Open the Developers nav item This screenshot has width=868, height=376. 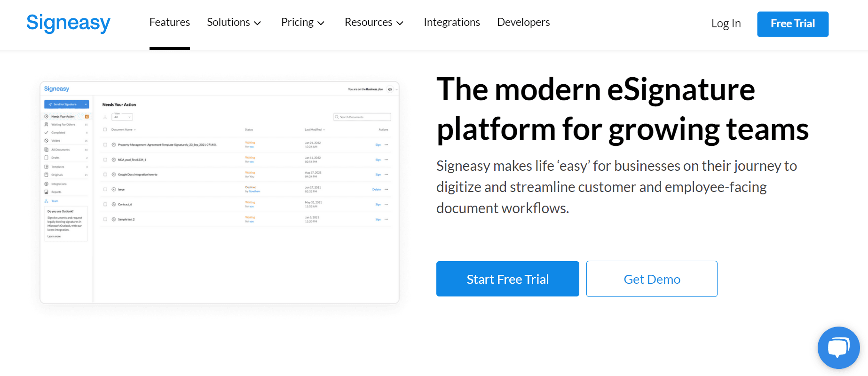(523, 23)
